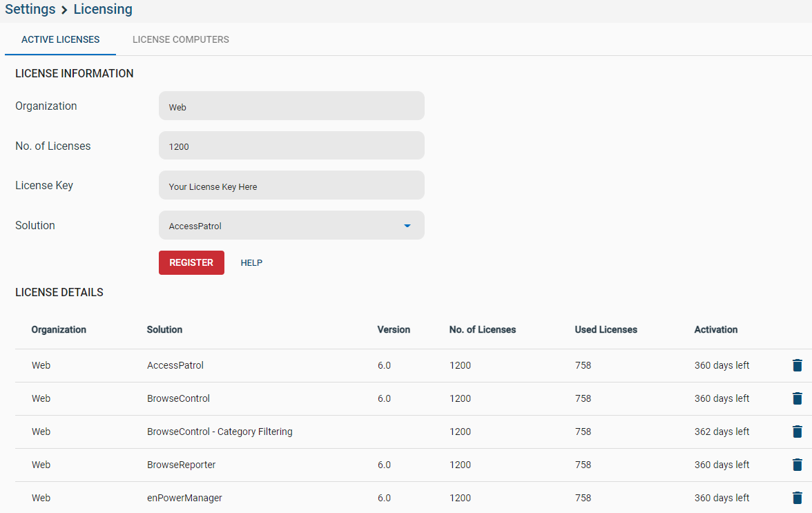Select the BrowseReporter solution cell

coord(181,465)
